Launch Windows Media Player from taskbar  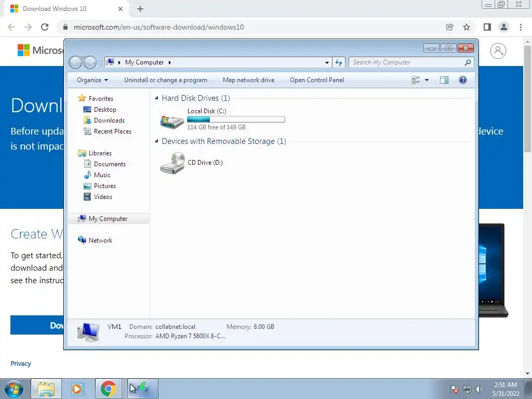click(x=77, y=389)
